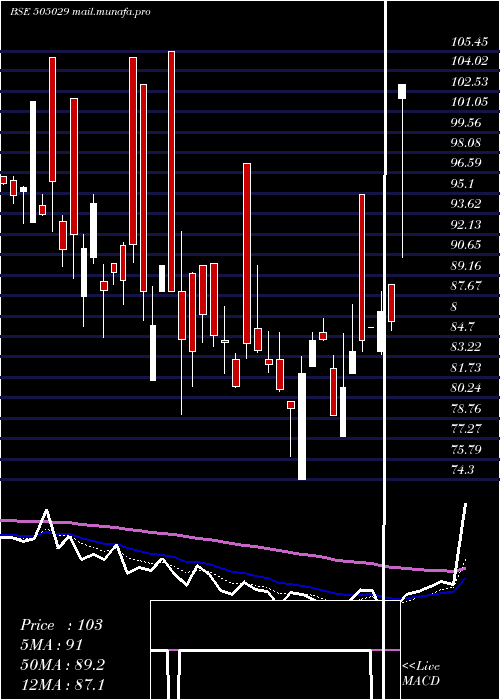Click the '50MA : 89.2' readout

click(x=62, y=665)
